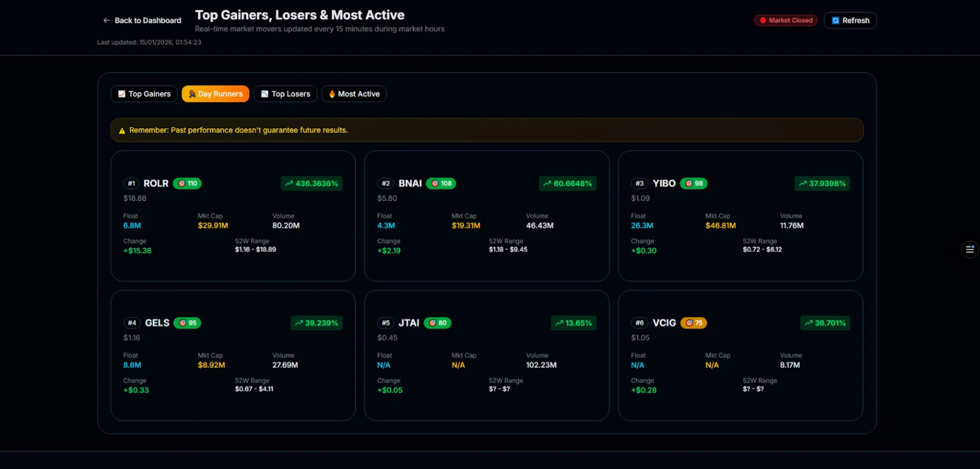Click BNAI 60.6648% gain badge
Image resolution: width=980 pixels, height=469 pixels.
point(568,183)
